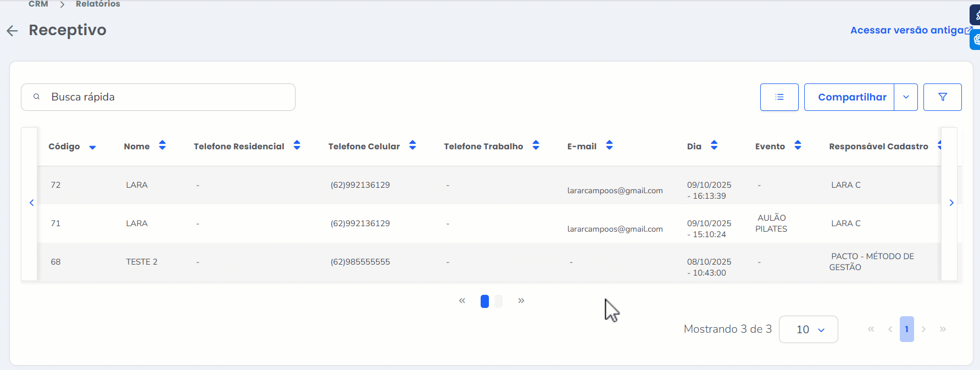The image size is (980, 370).
Task: Focus the Busca rápida search field
Action: click(165, 97)
